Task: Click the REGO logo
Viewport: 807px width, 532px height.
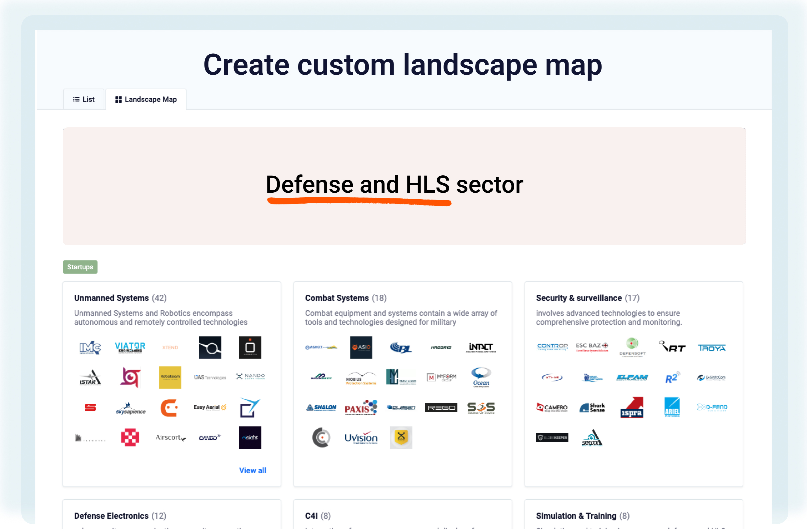Action: click(441, 408)
